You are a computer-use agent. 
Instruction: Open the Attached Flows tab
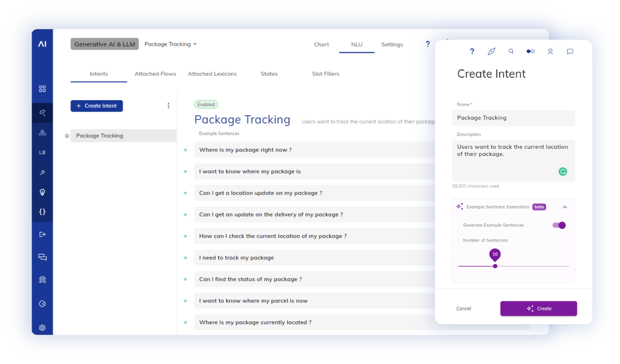(x=155, y=74)
